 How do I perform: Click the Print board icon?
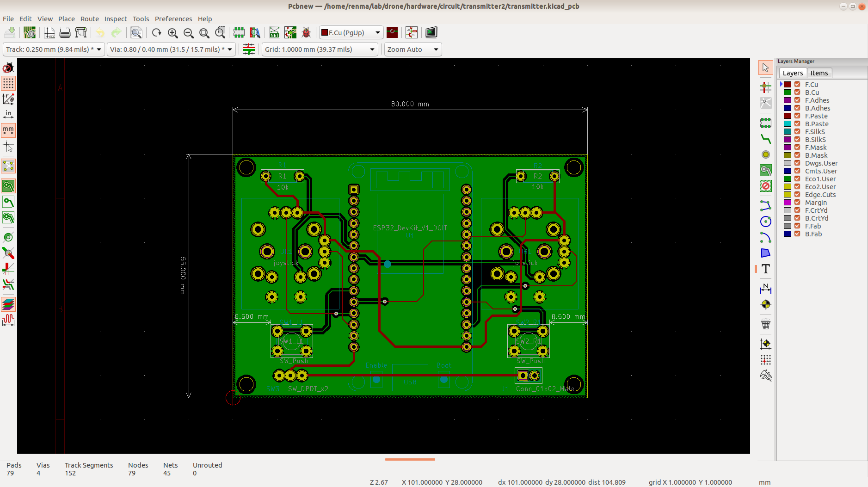click(65, 32)
